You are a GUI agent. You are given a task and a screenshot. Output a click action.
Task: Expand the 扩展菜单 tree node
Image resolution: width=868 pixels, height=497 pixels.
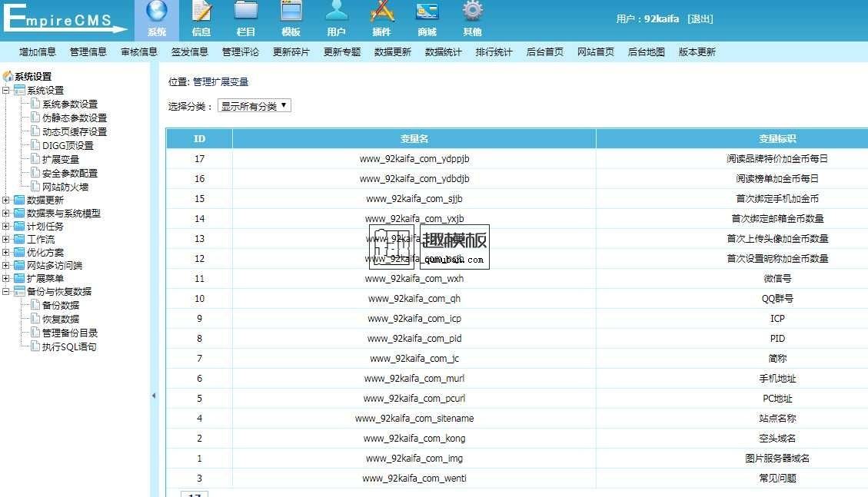(x=5, y=278)
